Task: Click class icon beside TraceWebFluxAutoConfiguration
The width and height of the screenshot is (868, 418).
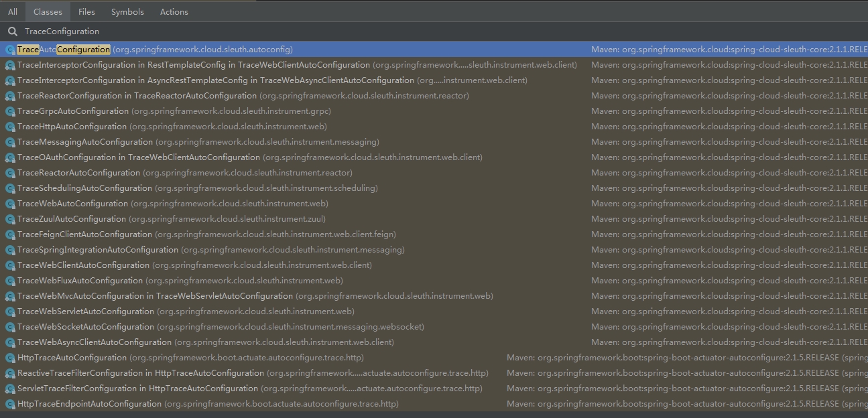Action: 10,281
